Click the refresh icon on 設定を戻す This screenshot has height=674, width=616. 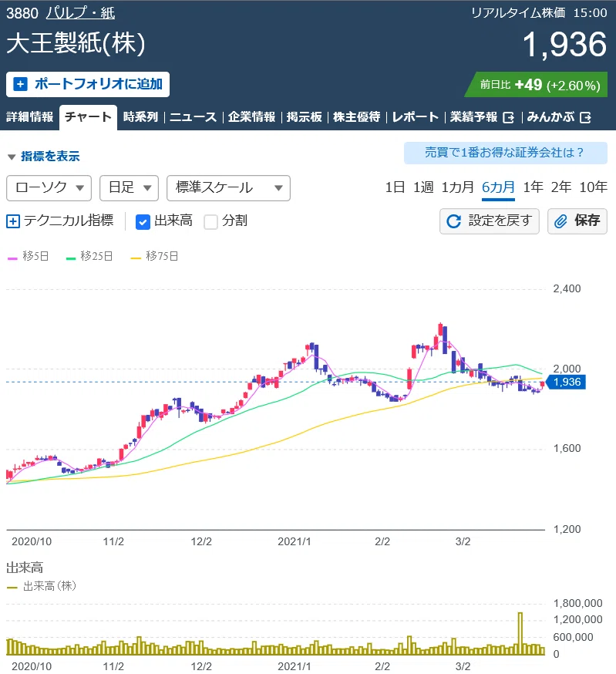(453, 221)
